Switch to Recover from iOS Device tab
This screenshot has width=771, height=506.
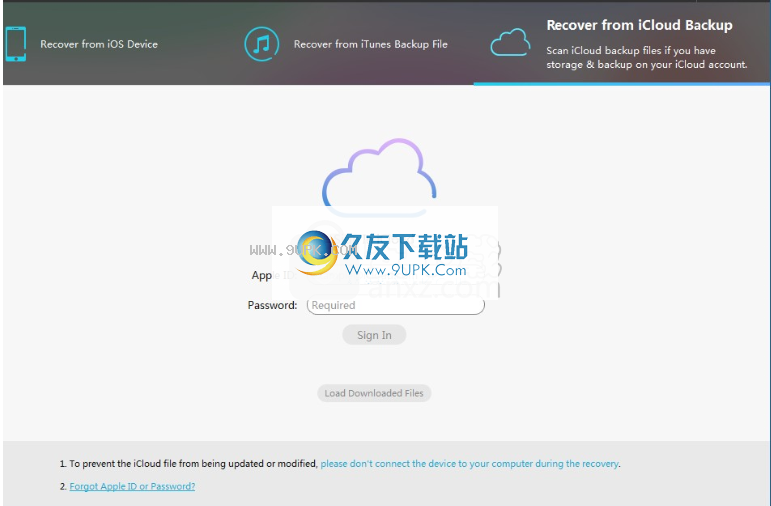point(99,44)
